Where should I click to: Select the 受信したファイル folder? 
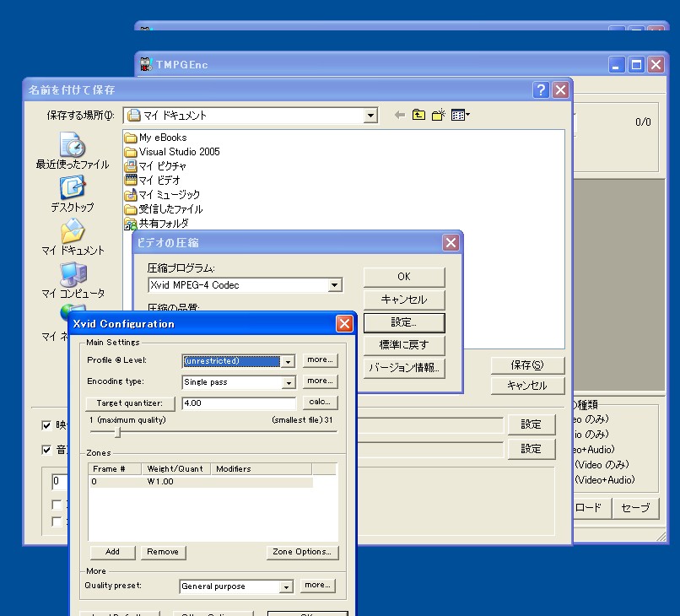164,209
